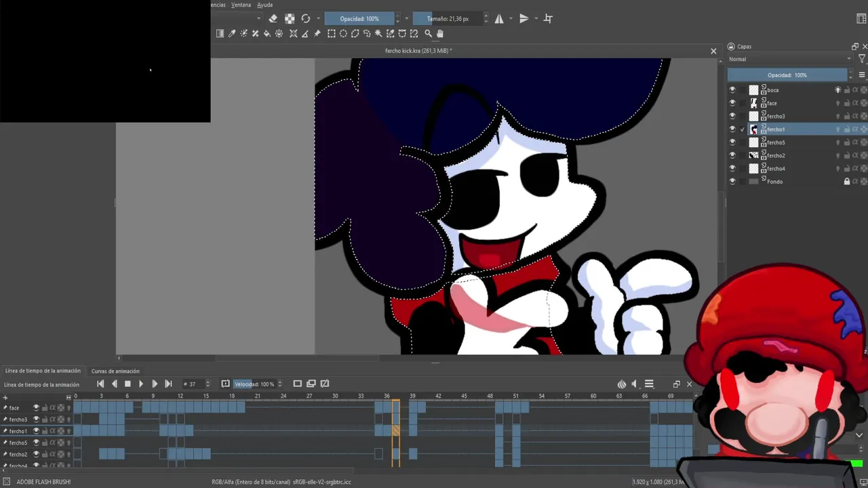The image size is (868, 488).
Task: Expand vertical mirror options arrow
Action: click(x=536, y=19)
